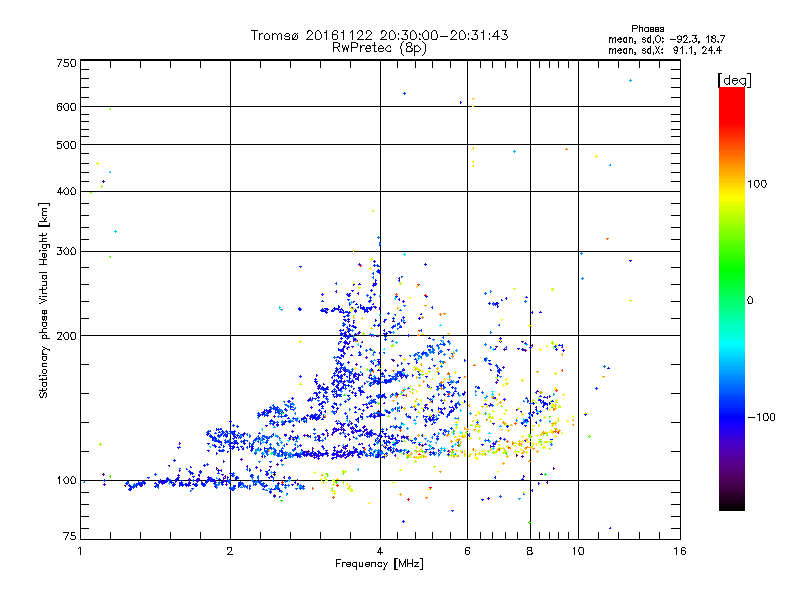
Task: Click the x-axis tick label "8"
Action: pos(530,551)
